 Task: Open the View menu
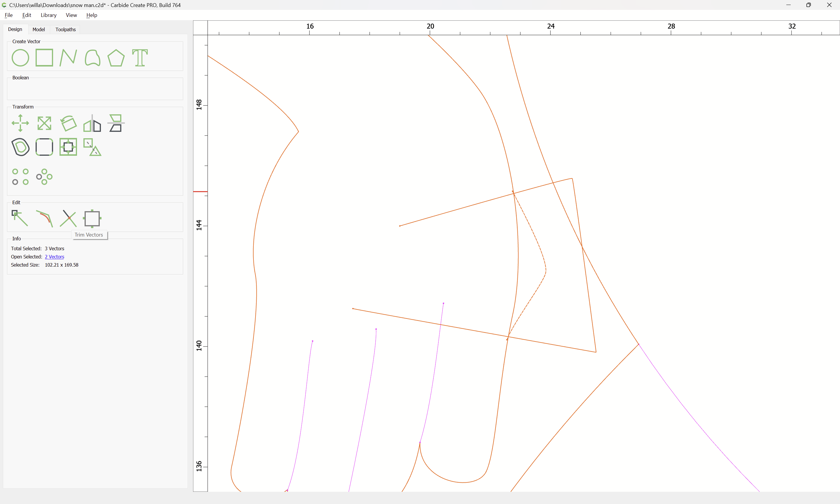71,15
